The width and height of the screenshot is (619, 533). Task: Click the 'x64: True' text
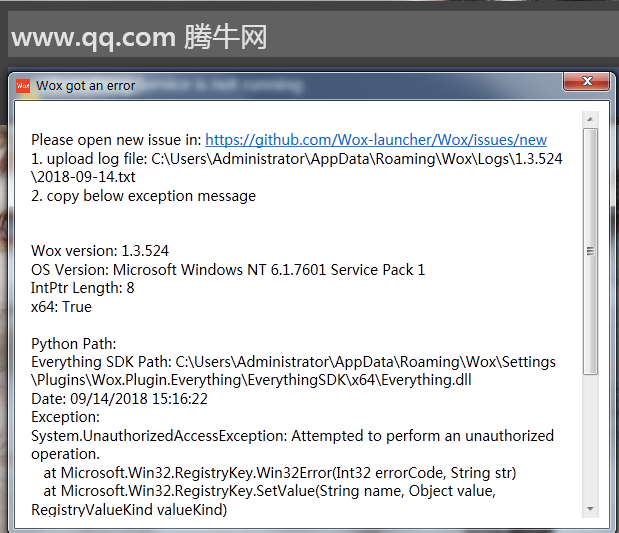click(x=61, y=307)
